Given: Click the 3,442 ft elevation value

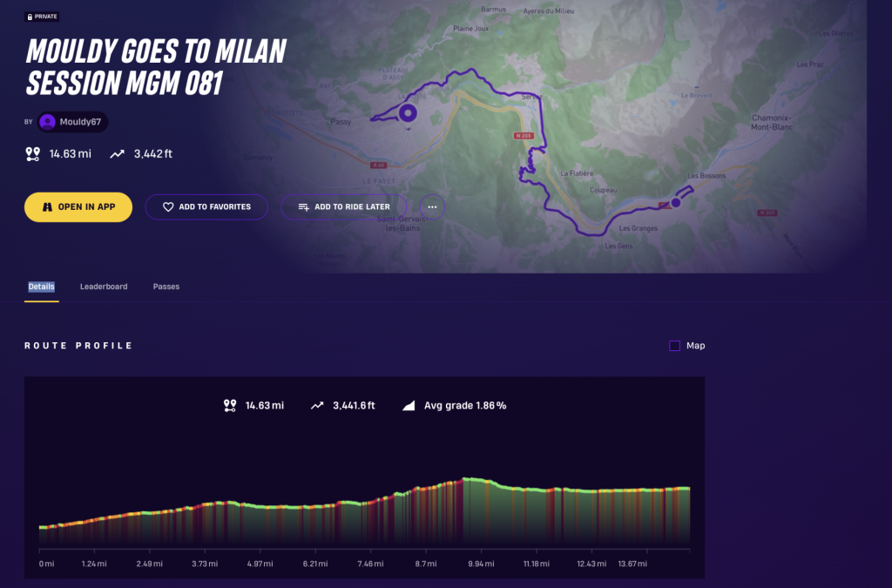Looking at the screenshot, I should pos(153,154).
